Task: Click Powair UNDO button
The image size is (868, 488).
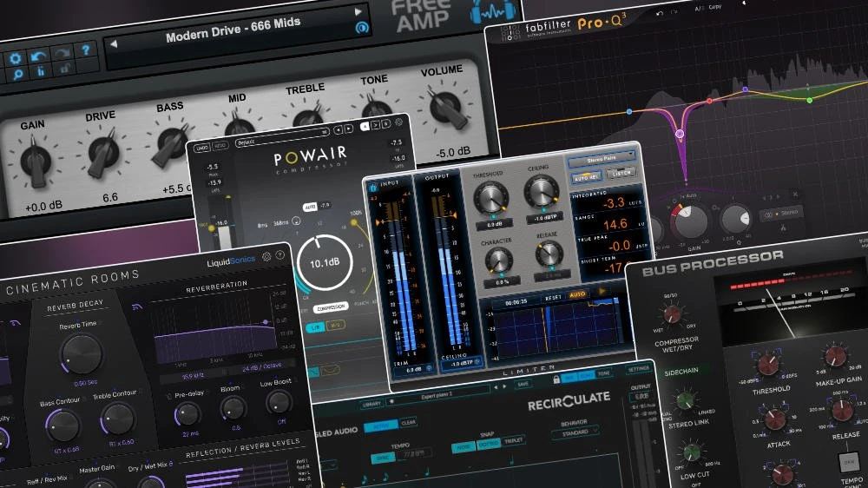Action: pos(202,148)
